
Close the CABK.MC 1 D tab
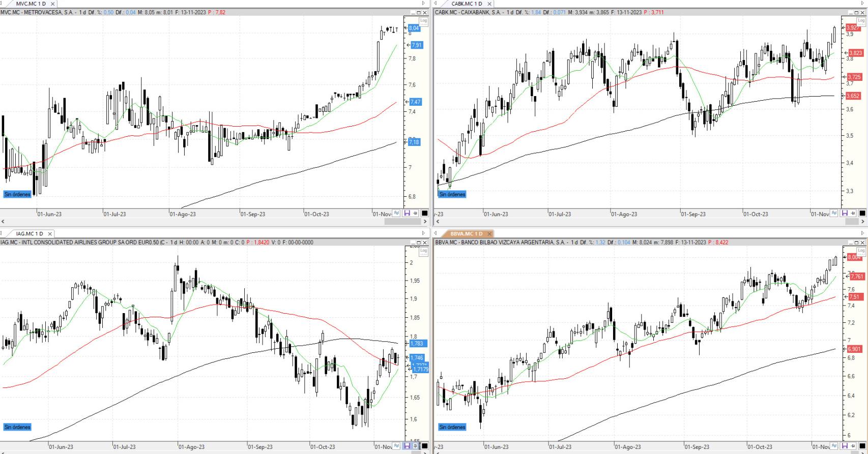[x=489, y=4]
